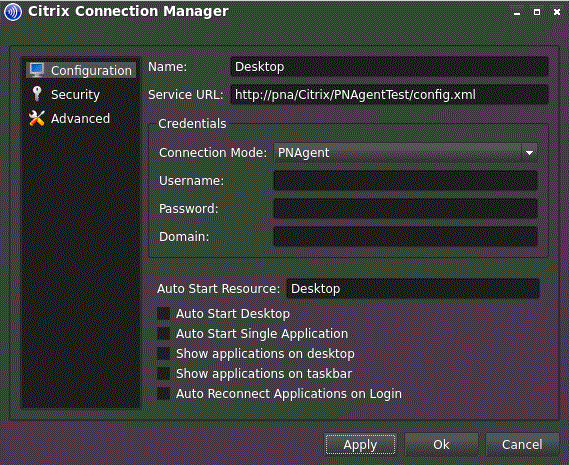Close the Citrix Connection Manager window

[x=557, y=12]
